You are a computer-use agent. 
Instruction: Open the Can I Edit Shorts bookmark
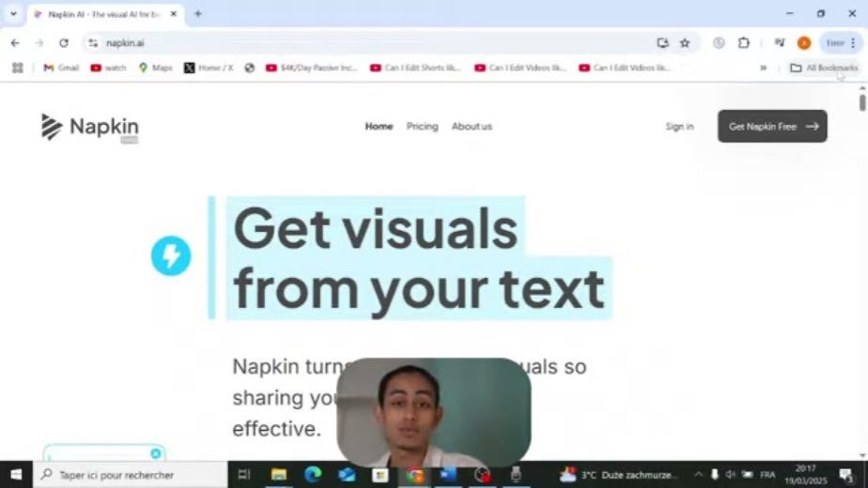(x=416, y=68)
